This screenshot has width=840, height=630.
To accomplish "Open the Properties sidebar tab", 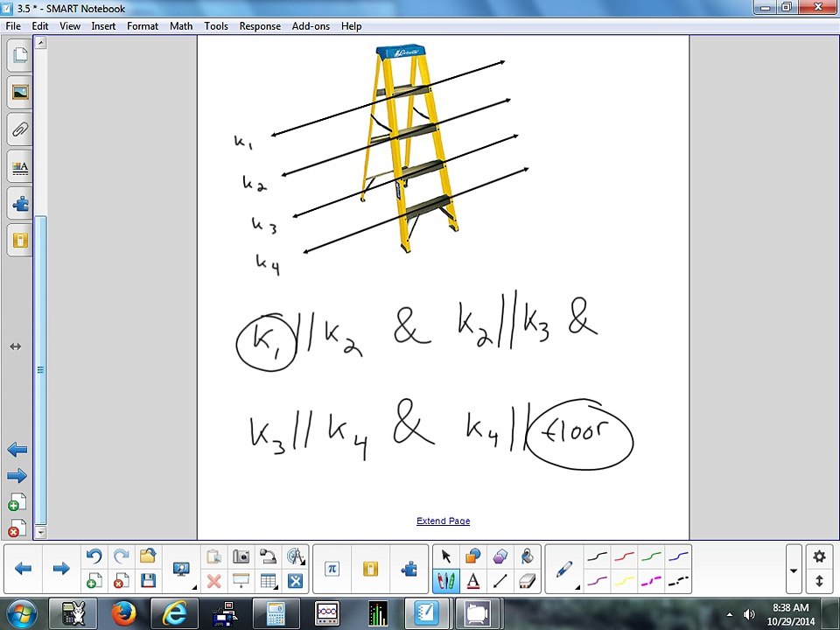I will pos(20,167).
